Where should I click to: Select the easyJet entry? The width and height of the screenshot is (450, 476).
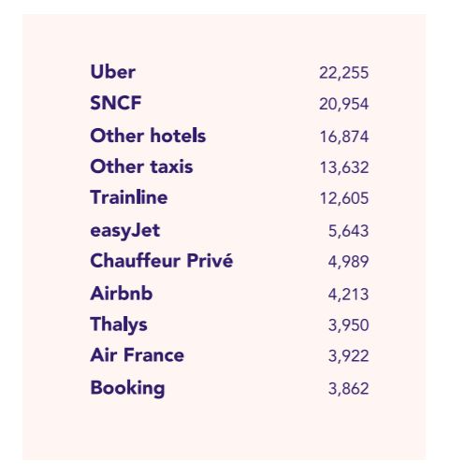click(x=124, y=231)
